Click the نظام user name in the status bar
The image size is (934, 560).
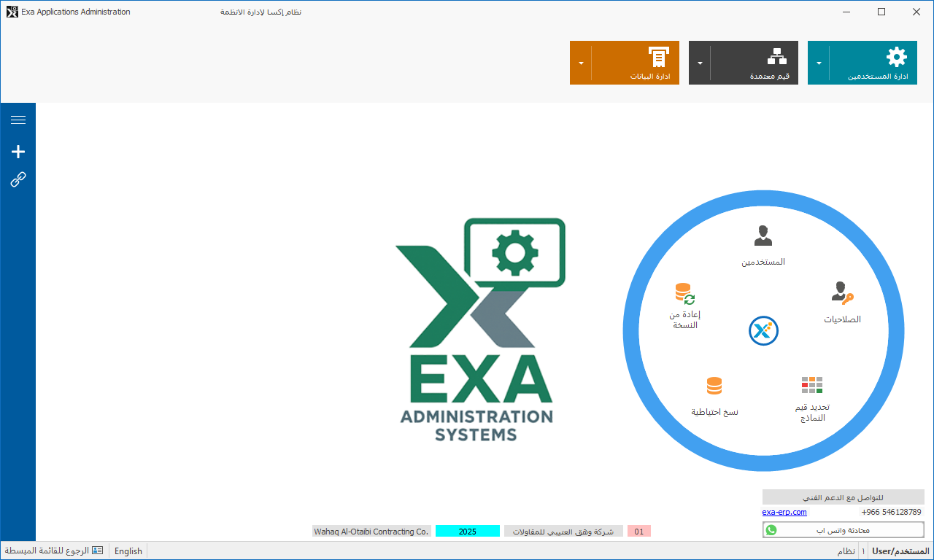pyautogui.click(x=846, y=551)
